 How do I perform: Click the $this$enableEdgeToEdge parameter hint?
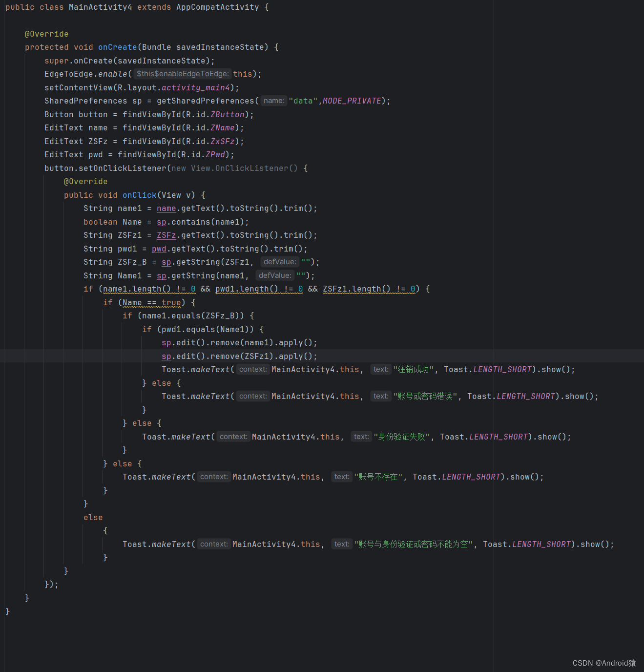click(183, 74)
